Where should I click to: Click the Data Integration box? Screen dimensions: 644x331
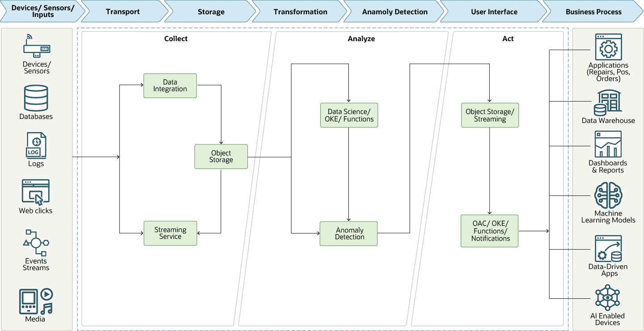pos(170,85)
